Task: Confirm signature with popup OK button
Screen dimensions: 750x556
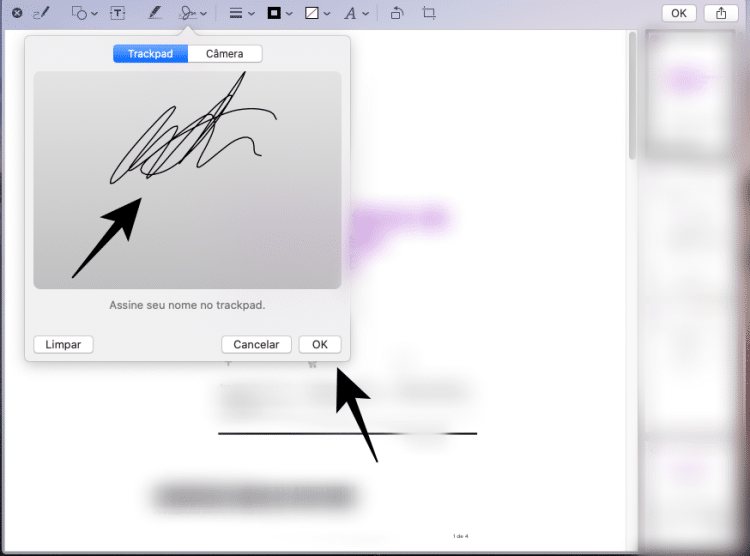Action: coord(319,344)
